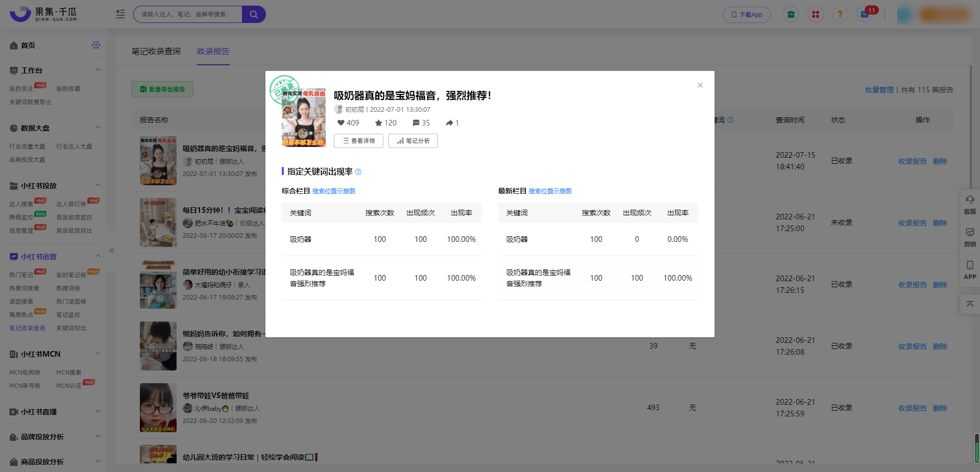Open 首页 in the sidebar

(x=28, y=45)
